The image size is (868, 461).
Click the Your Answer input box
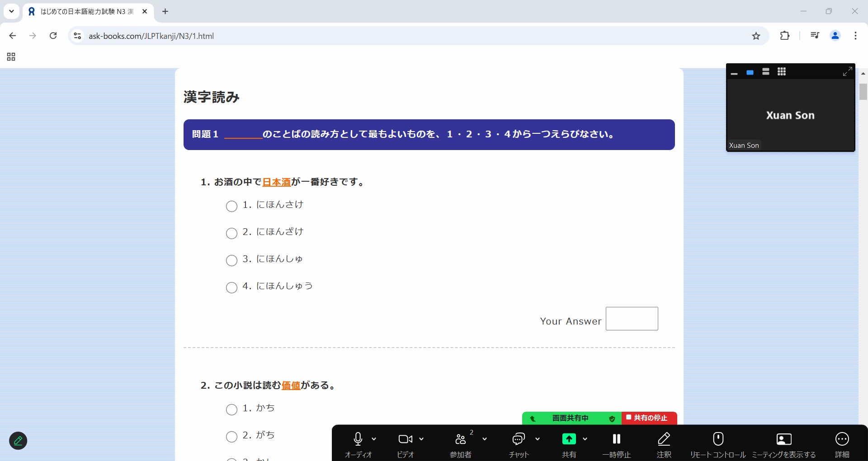coord(632,319)
